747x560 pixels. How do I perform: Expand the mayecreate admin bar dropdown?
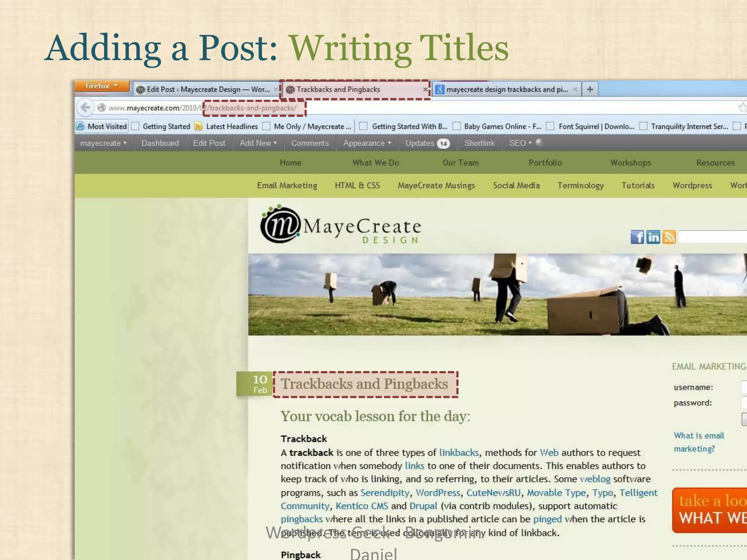pyautogui.click(x=103, y=143)
